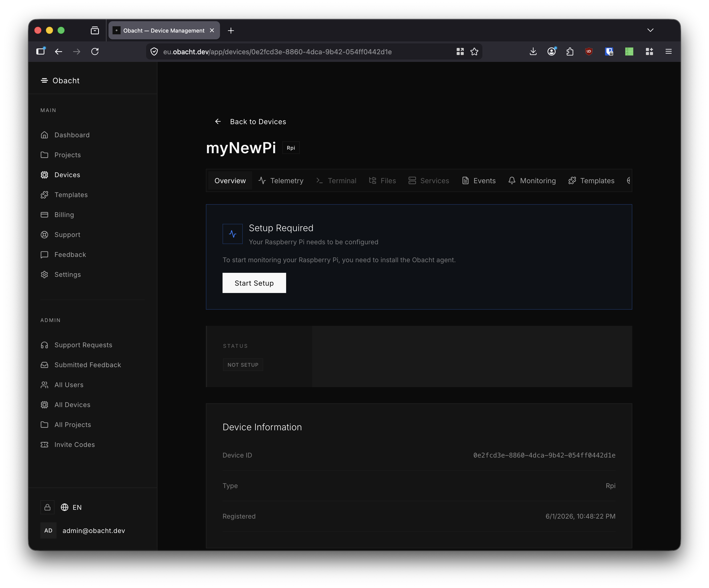
Task: Go Back to Devices
Action: pos(250,122)
